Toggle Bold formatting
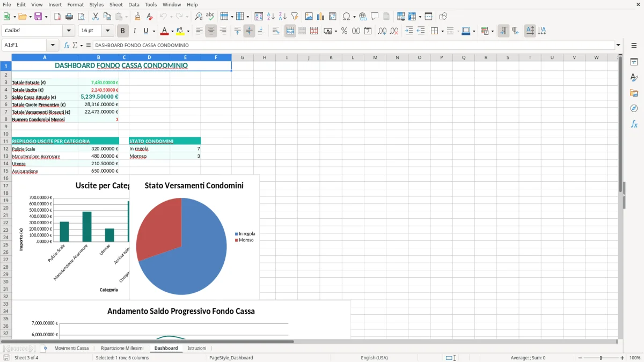This screenshot has height=362, width=644. coord(122,31)
